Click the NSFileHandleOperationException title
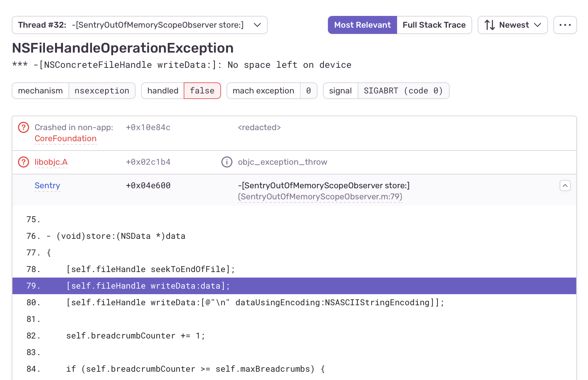588x380 pixels. coord(123,48)
